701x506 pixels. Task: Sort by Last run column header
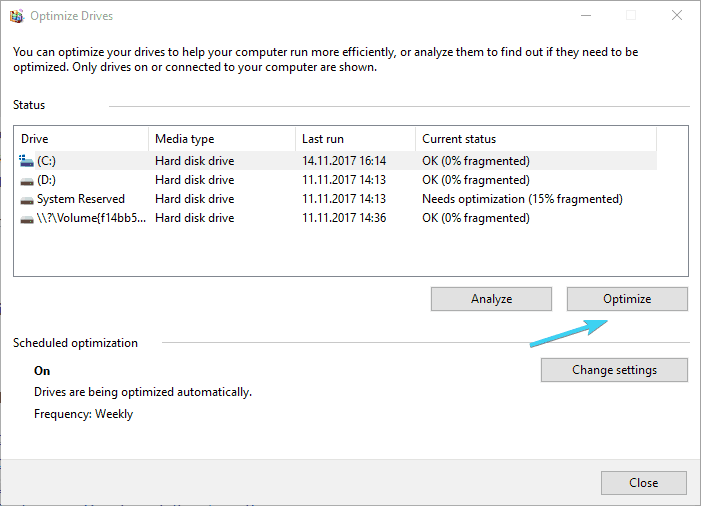355,139
